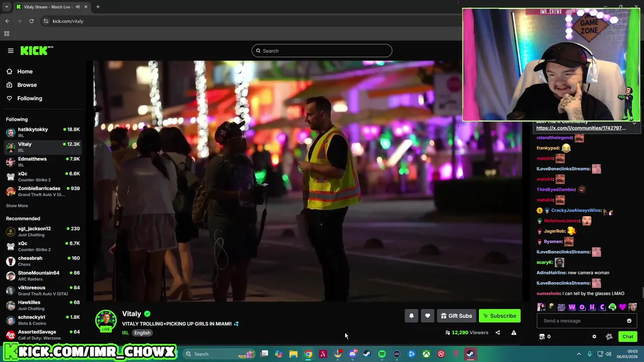Reload the page
Screen dimensions: 644x362
pyautogui.click(x=31, y=21)
